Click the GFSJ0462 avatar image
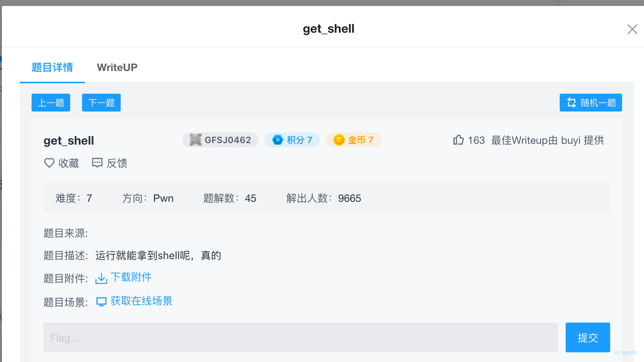This screenshot has height=362, width=644. coord(196,140)
